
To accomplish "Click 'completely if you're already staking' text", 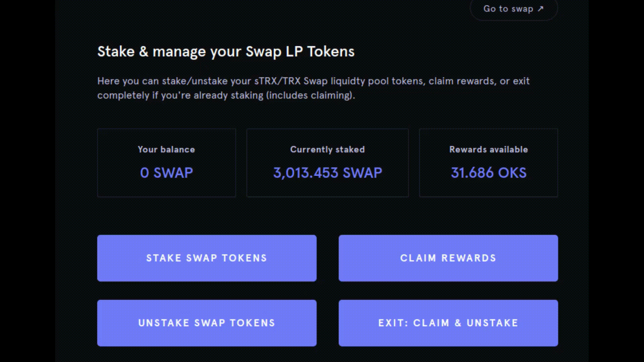I will click(x=180, y=96).
